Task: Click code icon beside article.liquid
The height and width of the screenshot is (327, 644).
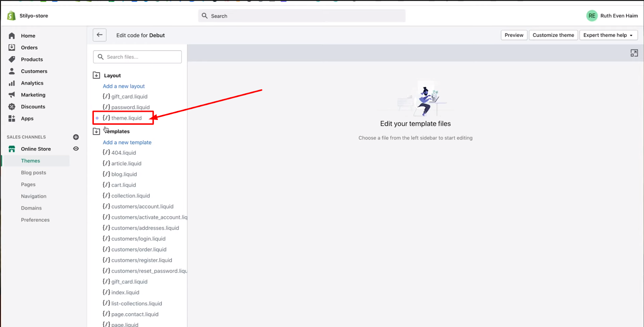Action: [106, 163]
